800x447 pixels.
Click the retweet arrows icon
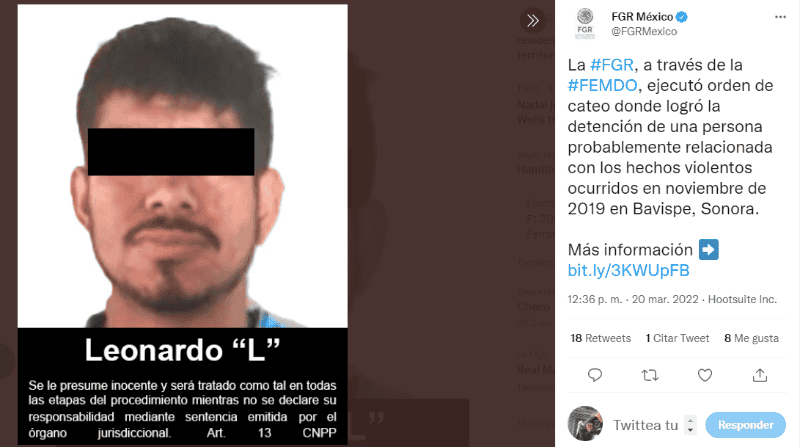pos(649,376)
